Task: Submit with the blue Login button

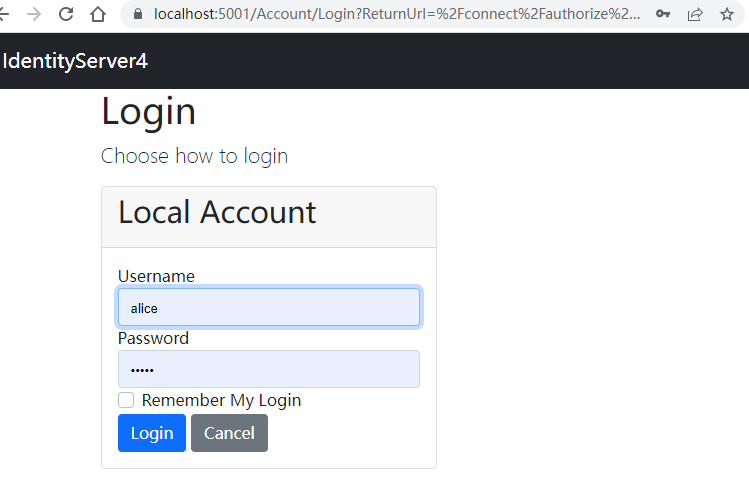Action: pos(152,433)
